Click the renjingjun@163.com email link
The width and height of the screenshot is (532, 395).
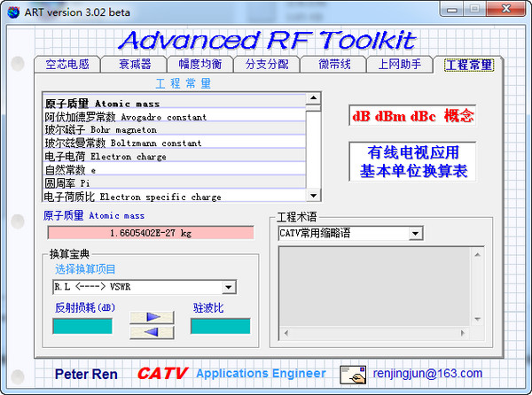click(x=427, y=374)
